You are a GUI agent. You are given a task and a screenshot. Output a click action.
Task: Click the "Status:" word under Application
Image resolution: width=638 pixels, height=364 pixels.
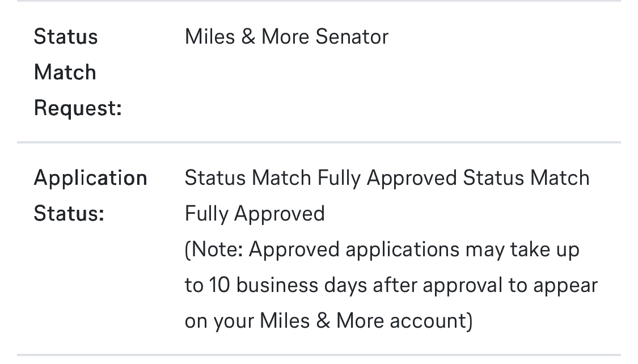tap(69, 214)
